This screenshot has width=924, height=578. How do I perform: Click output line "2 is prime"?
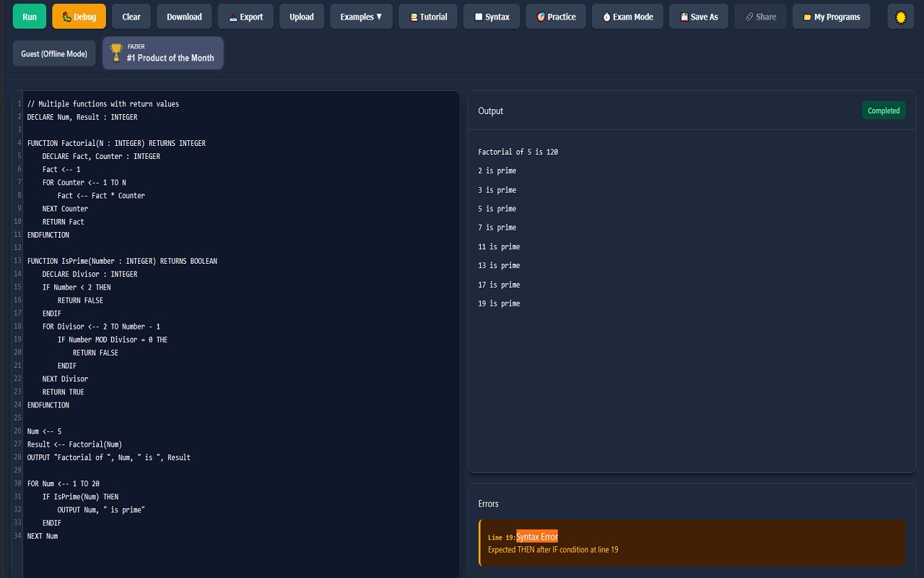point(497,171)
